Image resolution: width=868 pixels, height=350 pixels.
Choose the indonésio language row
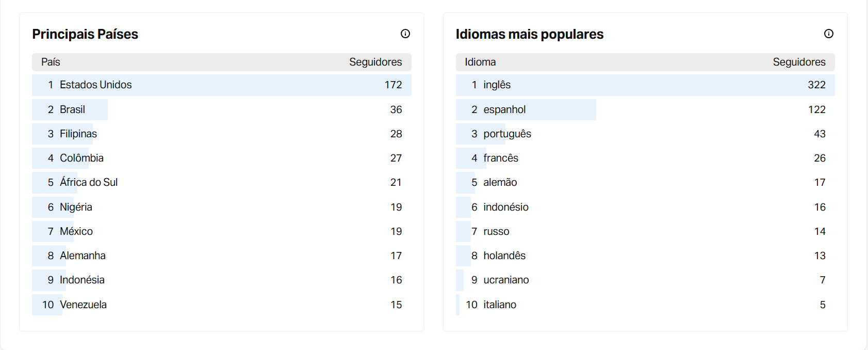(645, 207)
